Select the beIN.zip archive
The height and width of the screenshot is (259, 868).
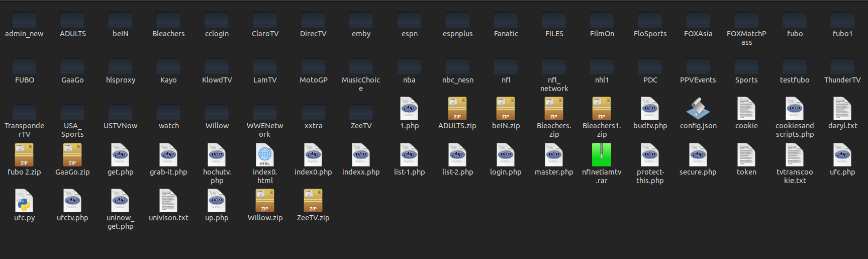pyautogui.click(x=506, y=109)
